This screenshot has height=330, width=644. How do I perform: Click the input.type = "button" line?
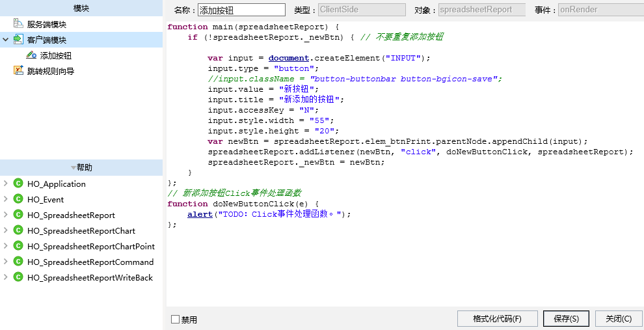pos(263,68)
